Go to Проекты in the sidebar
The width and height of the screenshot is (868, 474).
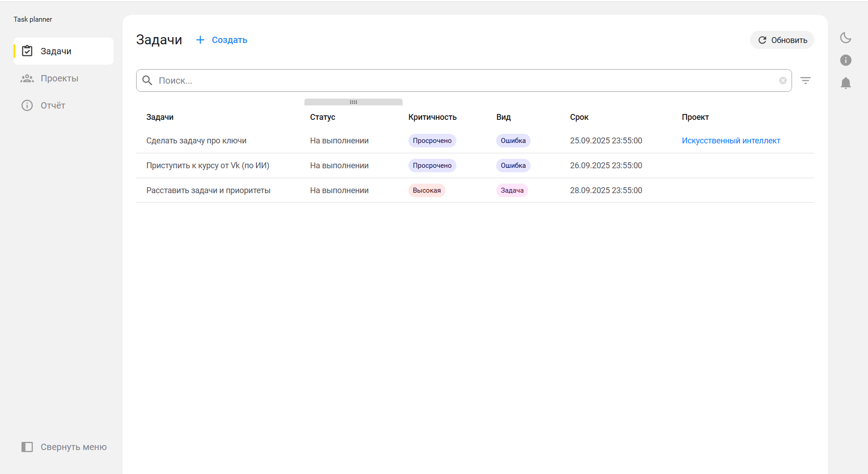tap(59, 78)
